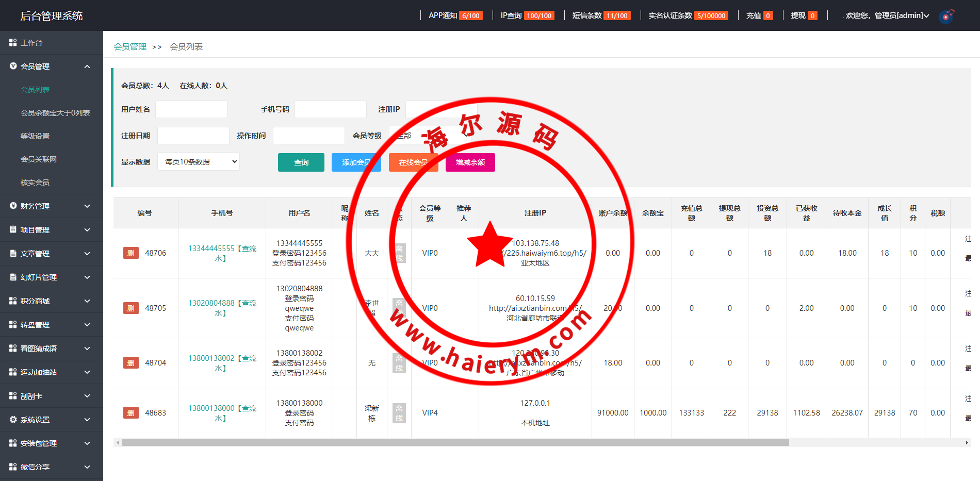Click the red delete icon for member 48706

click(x=130, y=253)
